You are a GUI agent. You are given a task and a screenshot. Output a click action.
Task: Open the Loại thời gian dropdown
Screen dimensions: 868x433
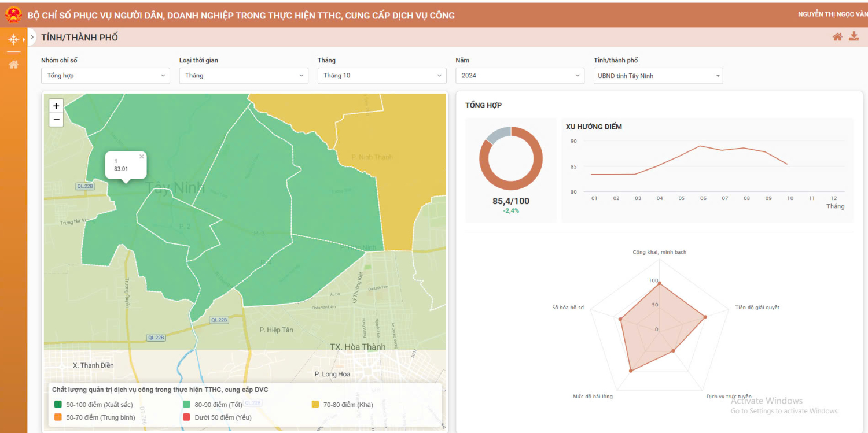(244, 76)
